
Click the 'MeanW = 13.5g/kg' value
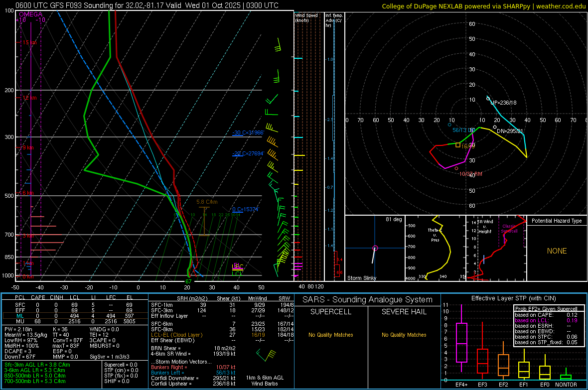click(26, 335)
